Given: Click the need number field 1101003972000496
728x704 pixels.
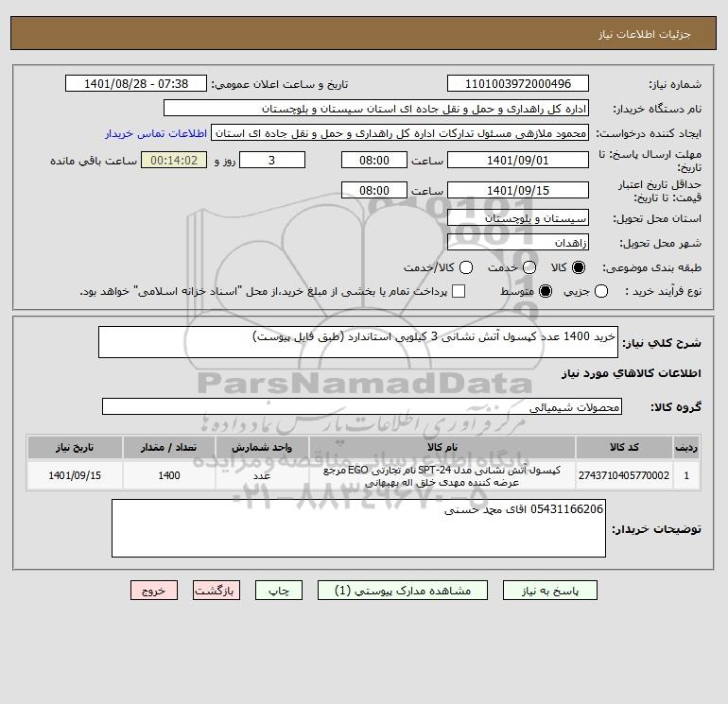Looking at the screenshot, I should click(518, 83).
